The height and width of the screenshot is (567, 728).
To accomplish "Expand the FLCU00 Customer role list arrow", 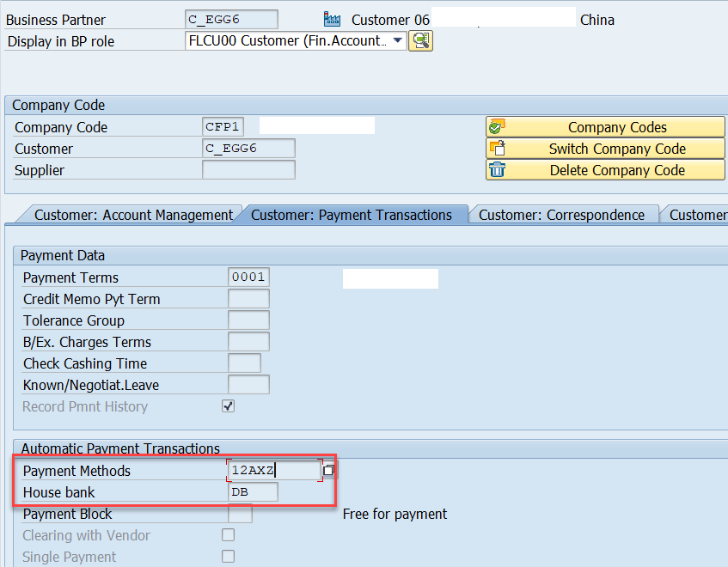I will coord(398,40).
